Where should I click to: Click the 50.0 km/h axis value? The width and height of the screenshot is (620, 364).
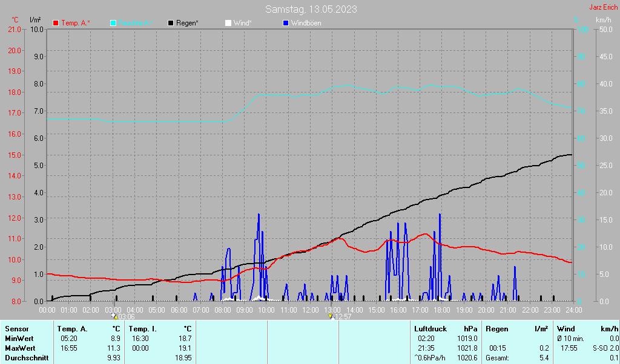[x=606, y=30]
